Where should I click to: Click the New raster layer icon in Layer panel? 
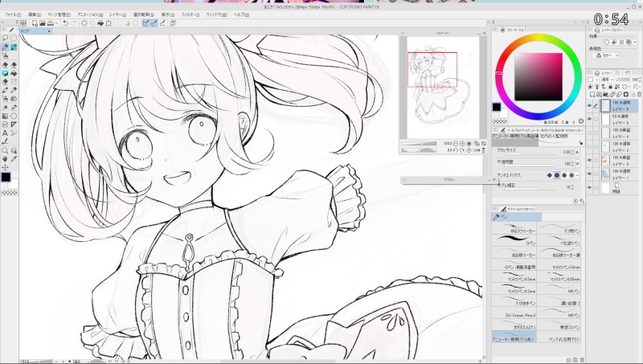592,95
